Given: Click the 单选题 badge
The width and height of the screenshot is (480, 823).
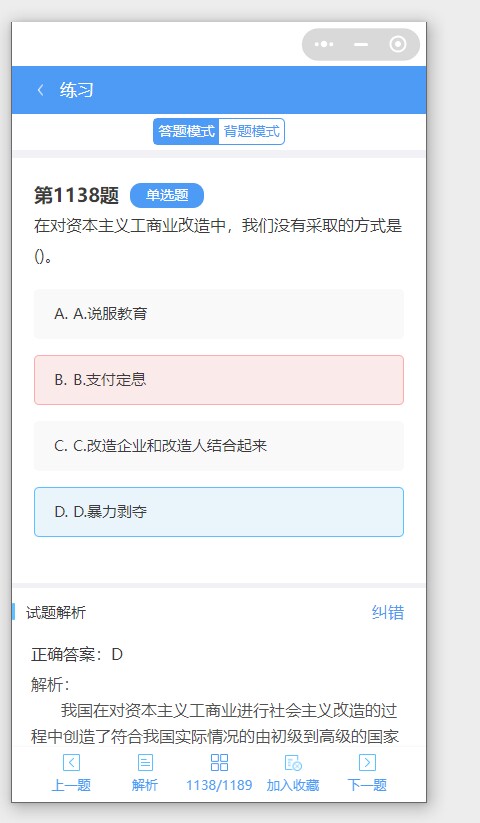Looking at the screenshot, I should (x=167, y=195).
